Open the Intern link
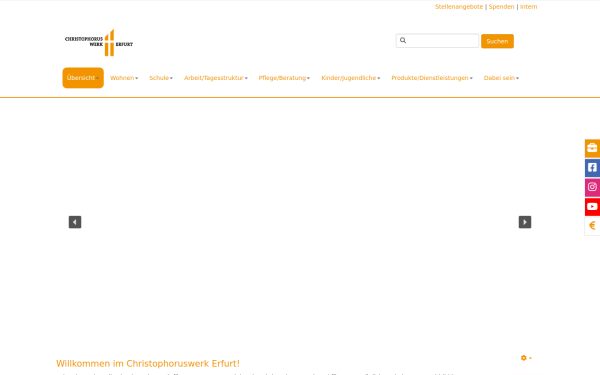The image size is (600, 375). (528, 7)
